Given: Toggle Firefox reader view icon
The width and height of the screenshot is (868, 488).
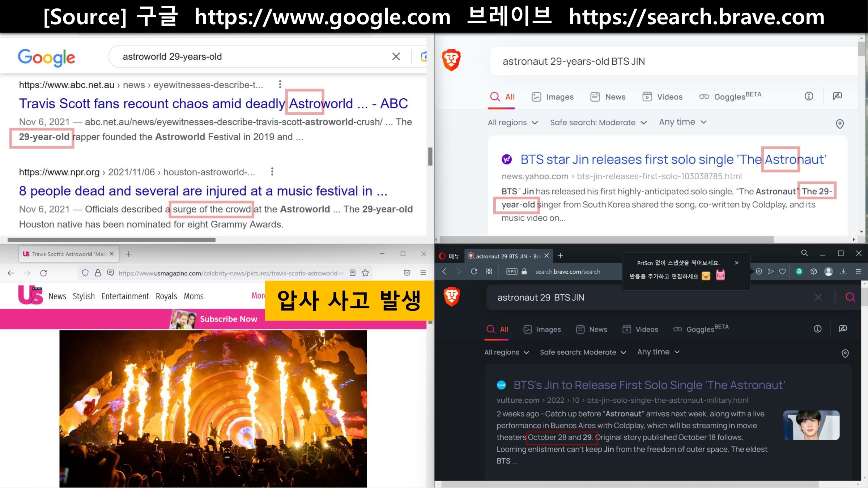Looking at the screenshot, I should tap(353, 273).
